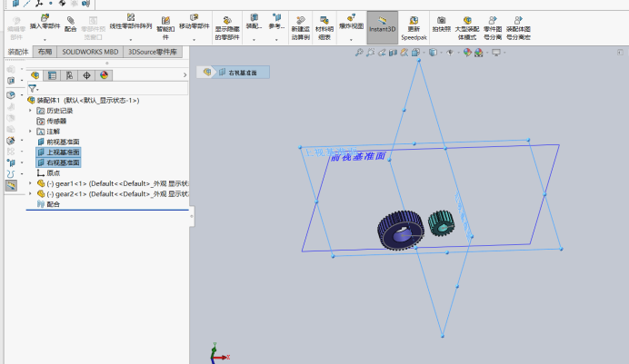Image resolution: width=629 pixels, height=364 pixels.
Task: Toggle Hide/Show Items eye icon
Action: tap(450, 53)
